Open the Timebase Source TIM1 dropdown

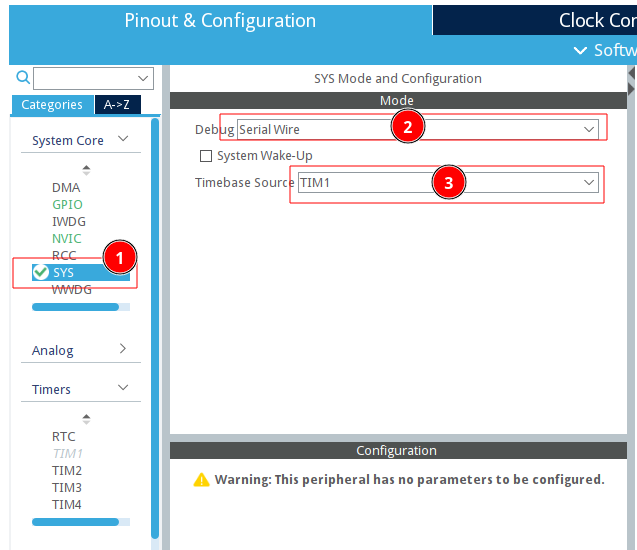448,183
